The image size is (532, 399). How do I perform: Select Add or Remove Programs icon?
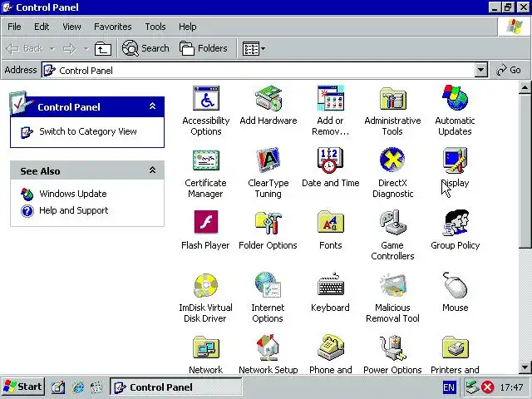tap(331, 98)
